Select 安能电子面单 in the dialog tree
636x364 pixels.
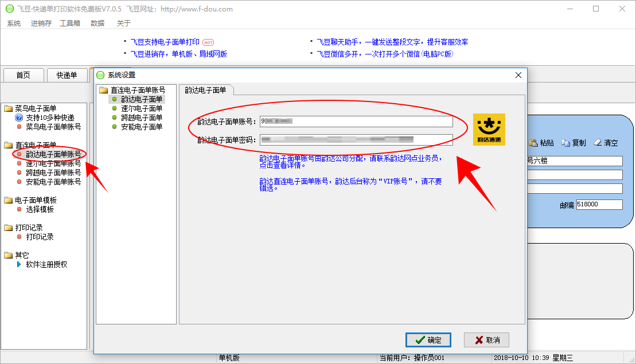tap(142, 127)
